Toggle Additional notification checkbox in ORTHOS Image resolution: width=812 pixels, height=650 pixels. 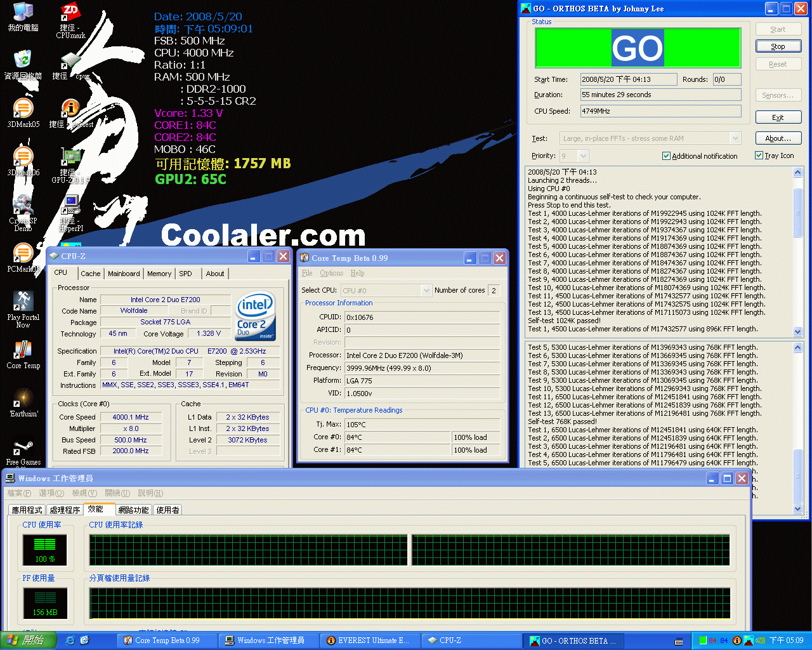click(x=666, y=156)
